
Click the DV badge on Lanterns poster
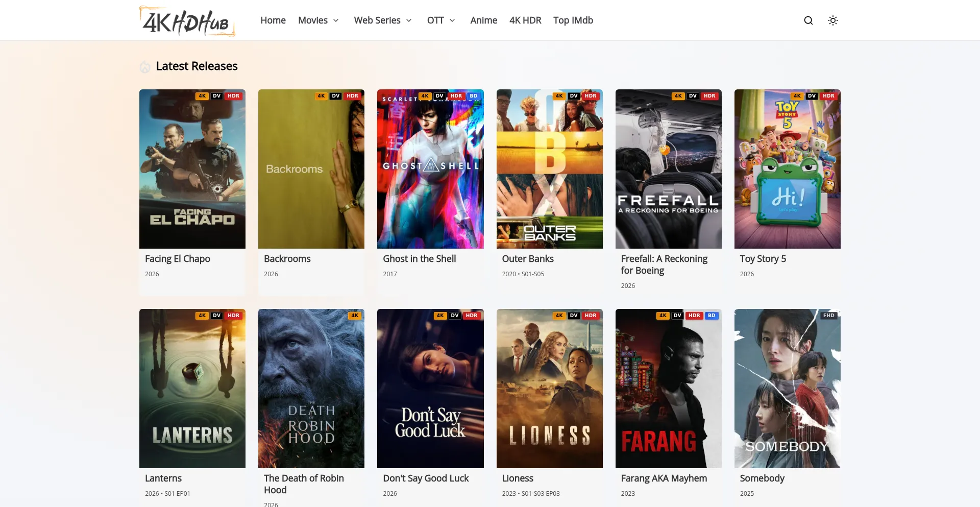pyautogui.click(x=217, y=316)
